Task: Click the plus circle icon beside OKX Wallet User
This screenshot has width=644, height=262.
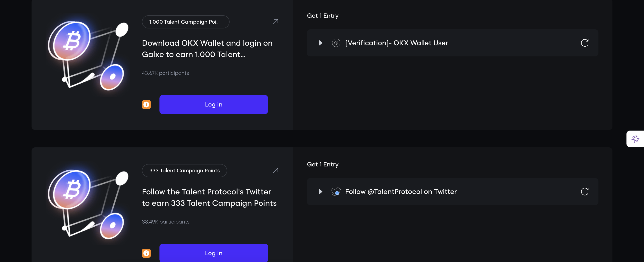Action: pyautogui.click(x=336, y=43)
